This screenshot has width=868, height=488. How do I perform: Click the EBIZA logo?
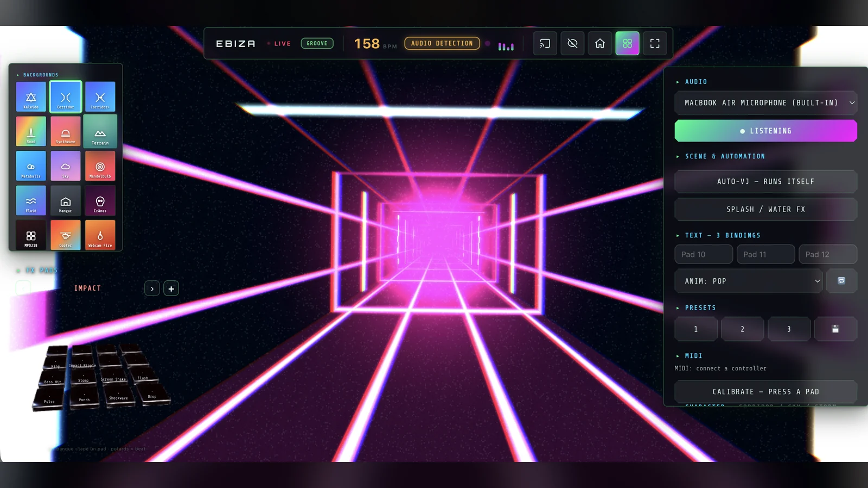(235, 43)
